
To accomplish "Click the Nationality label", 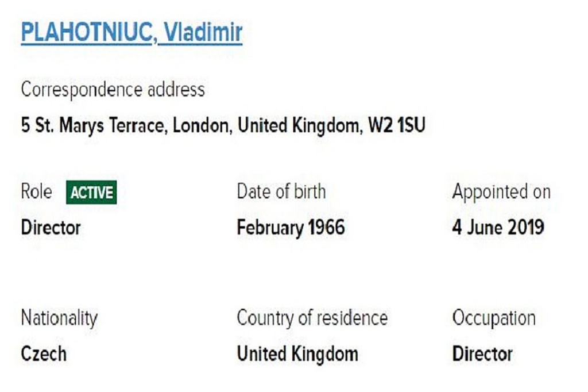I will pyautogui.click(x=59, y=318).
